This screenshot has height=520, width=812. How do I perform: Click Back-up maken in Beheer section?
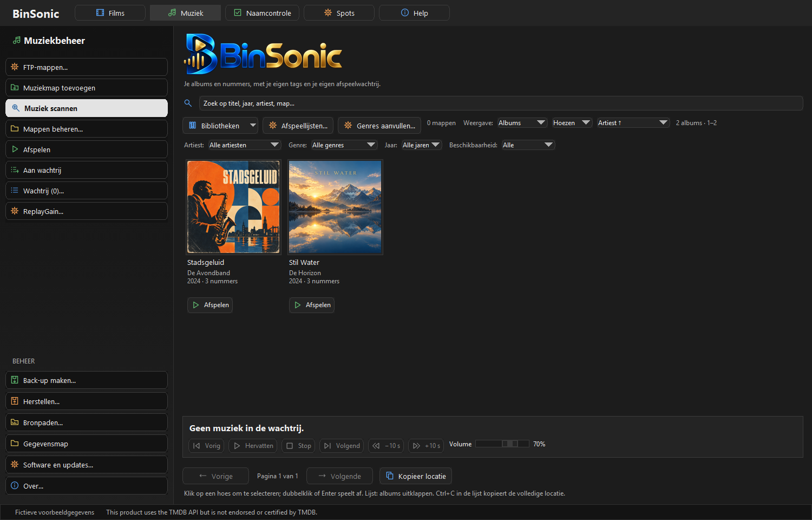[x=87, y=380]
